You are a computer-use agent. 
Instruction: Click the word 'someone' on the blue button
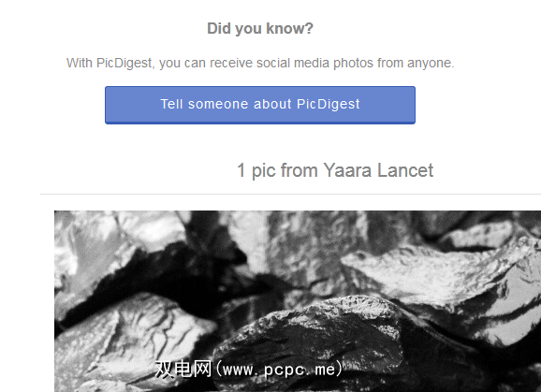pyautogui.click(x=218, y=105)
